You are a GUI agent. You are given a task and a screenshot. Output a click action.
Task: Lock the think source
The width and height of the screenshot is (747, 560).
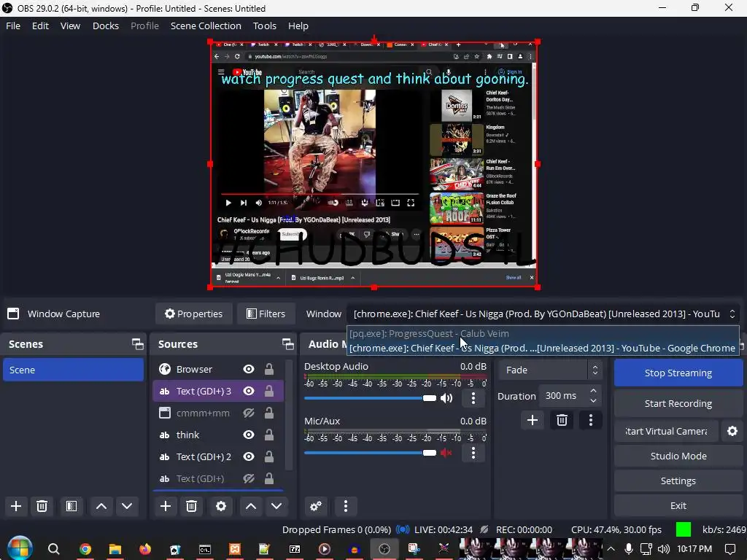click(x=269, y=435)
